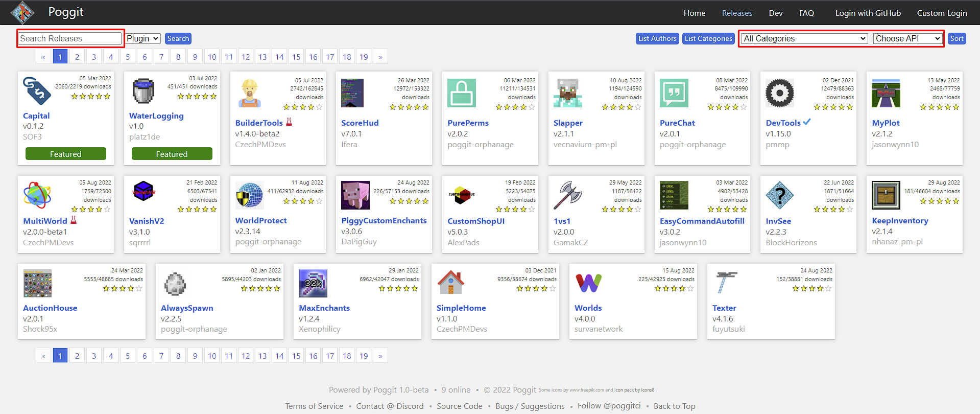The image size is (980, 414).
Task: Click the Worlds W logo icon
Action: 589,283
